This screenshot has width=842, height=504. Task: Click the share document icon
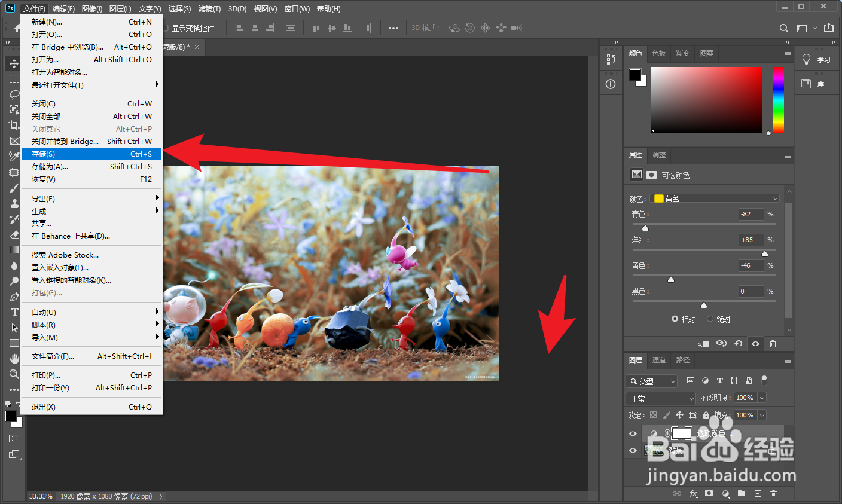point(828,28)
